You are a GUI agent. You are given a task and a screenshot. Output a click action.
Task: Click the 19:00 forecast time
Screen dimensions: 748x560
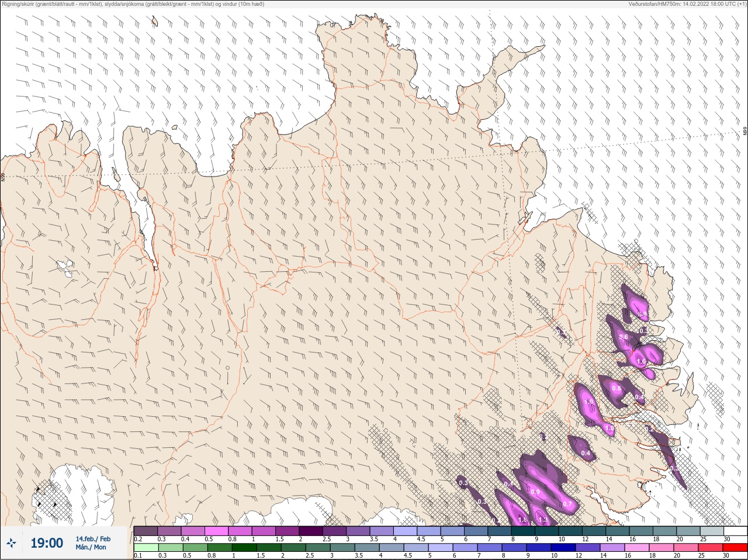tap(47, 543)
